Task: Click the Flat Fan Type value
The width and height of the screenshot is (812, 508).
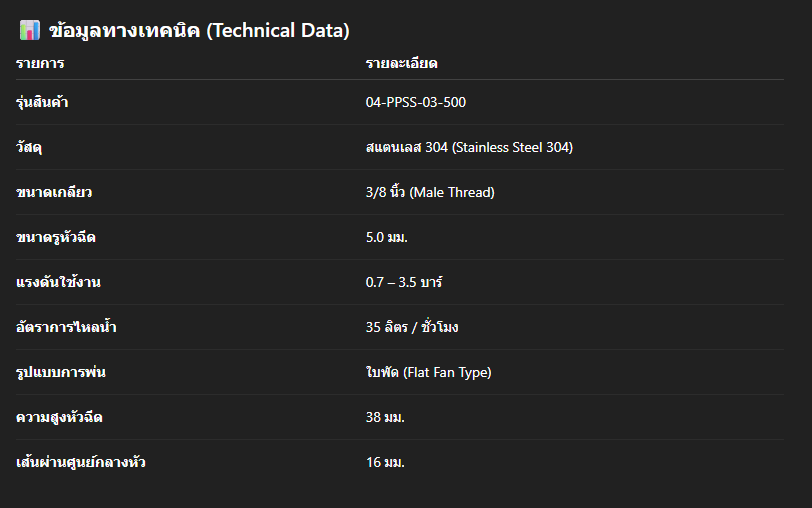Action: [428, 372]
